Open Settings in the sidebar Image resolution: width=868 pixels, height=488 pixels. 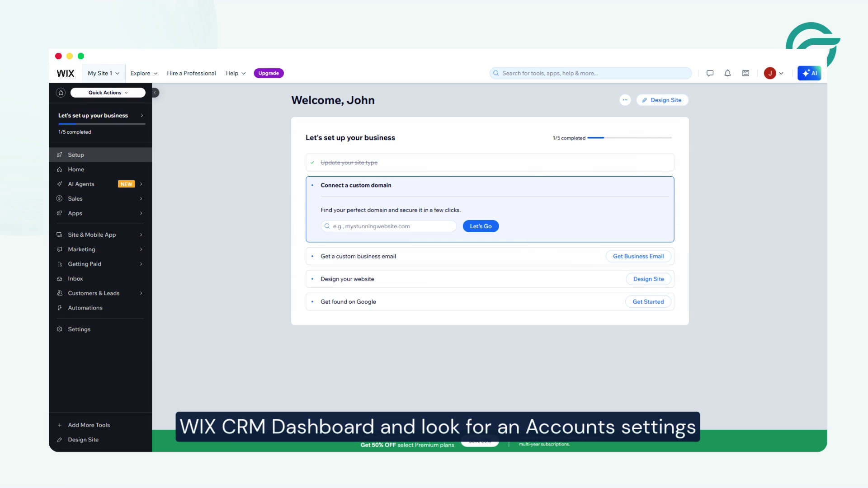point(100,329)
